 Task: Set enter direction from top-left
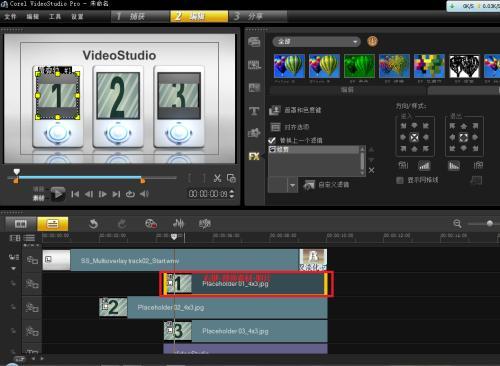coord(403,126)
